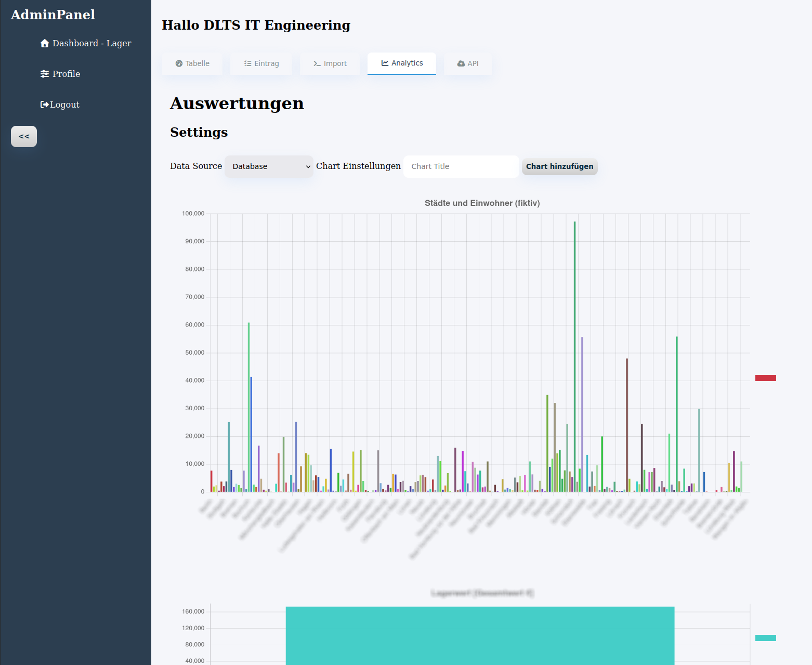Click the '160,000' axis label in lower chart

(x=193, y=611)
